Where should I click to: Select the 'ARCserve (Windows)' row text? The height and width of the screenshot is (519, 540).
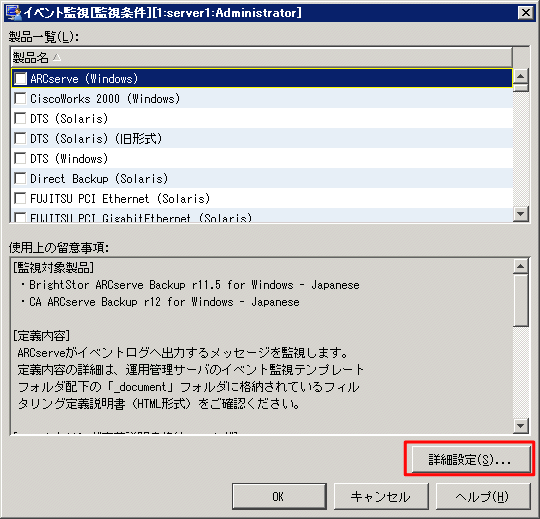click(x=84, y=79)
